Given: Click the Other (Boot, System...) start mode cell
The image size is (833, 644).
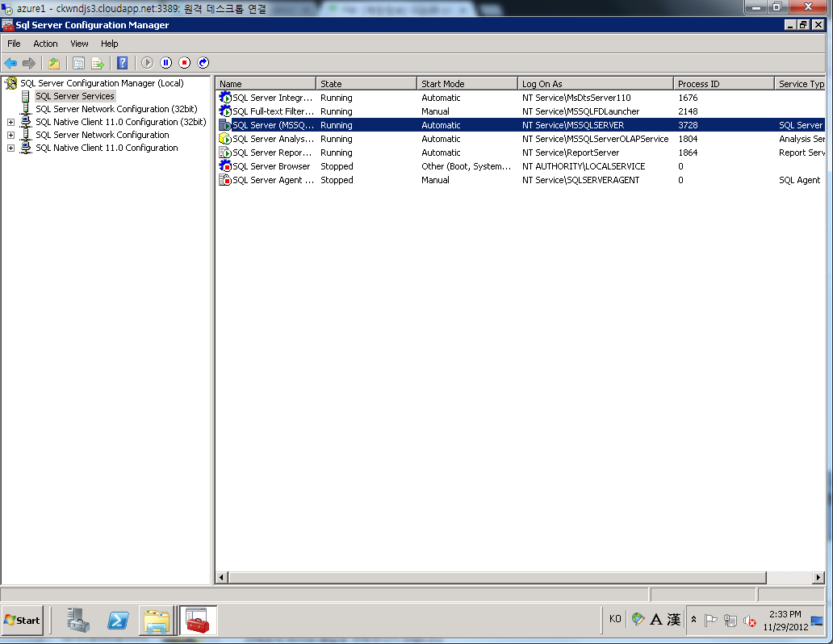Looking at the screenshot, I should tap(467, 166).
